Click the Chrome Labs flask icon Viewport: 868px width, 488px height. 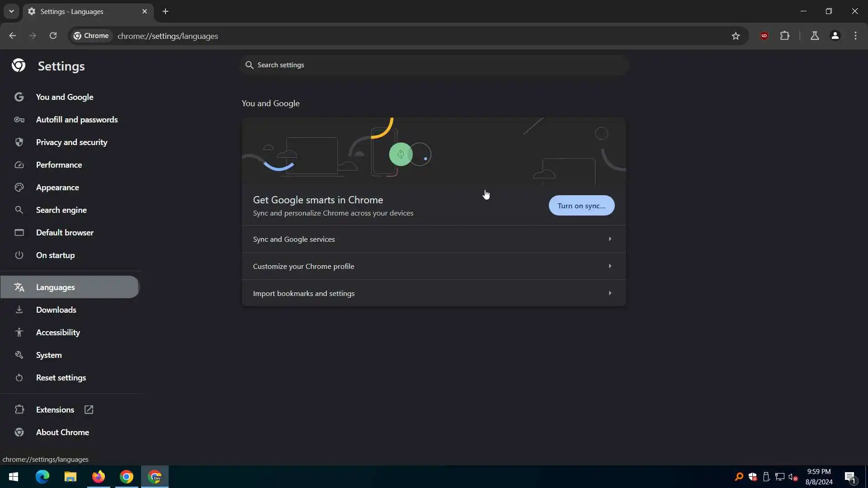815,36
